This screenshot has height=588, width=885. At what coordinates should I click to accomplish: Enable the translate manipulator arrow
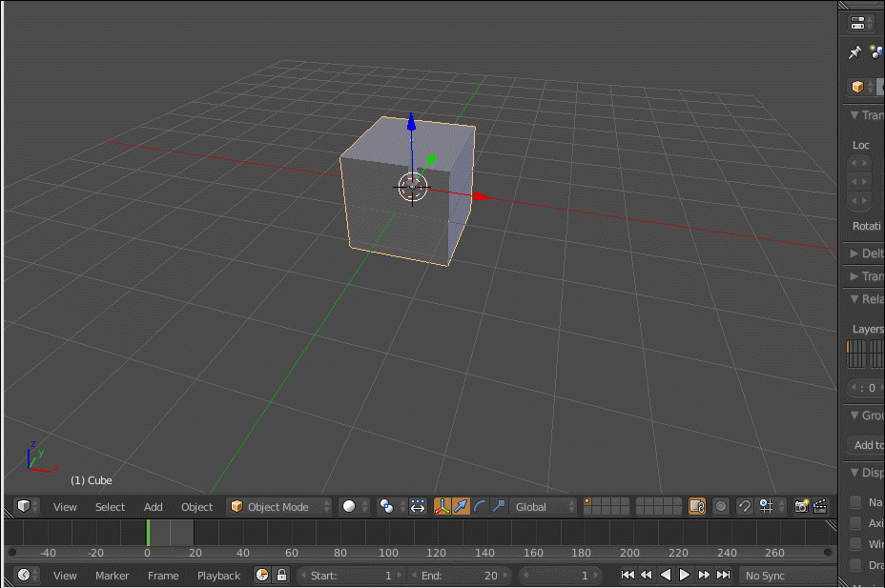[x=461, y=506]
